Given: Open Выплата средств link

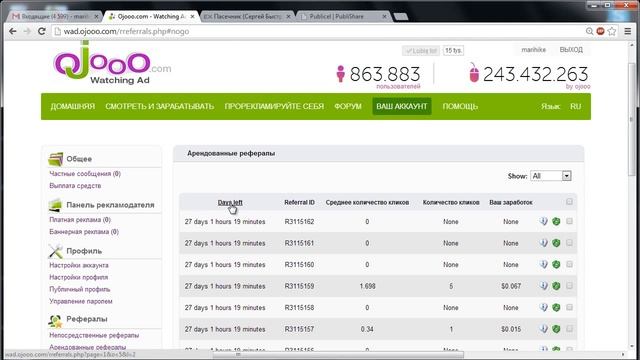Looking at the screenshot, I should pos(75,186).
